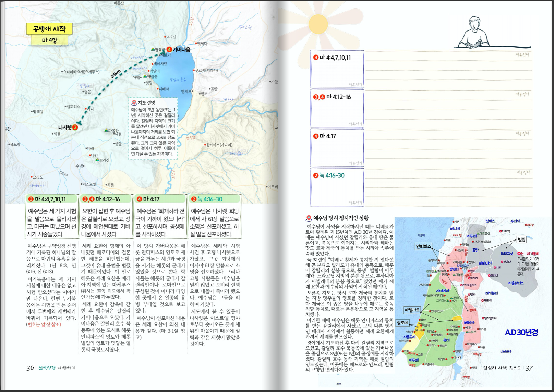Click the 빌립 boxed label on the map

point(521,240)
